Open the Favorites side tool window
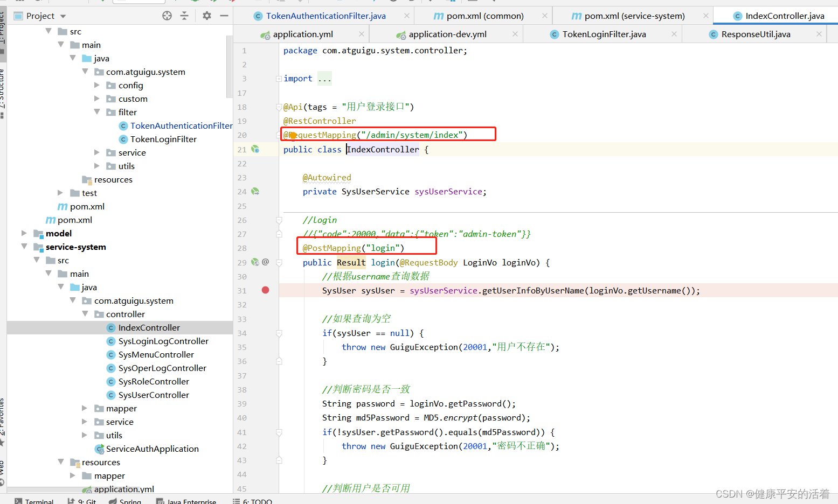 (x=3, y=423)
